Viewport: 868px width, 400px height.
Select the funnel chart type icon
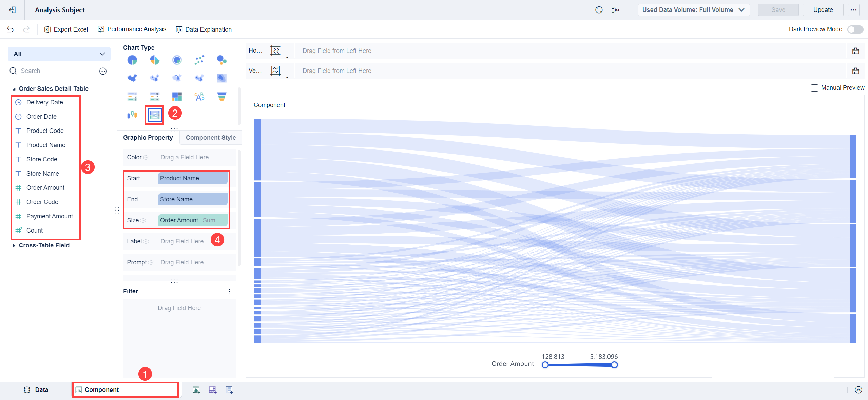click(221, 97)
